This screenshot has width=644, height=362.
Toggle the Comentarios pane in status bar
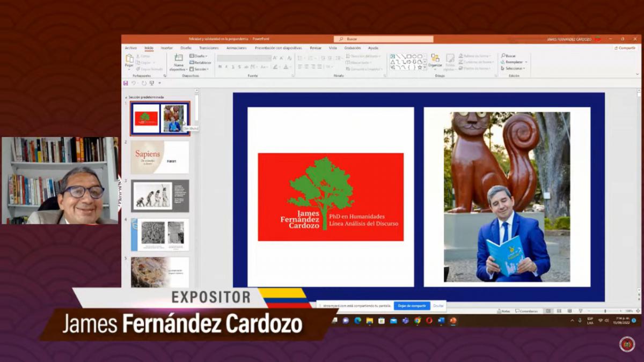pyautogui.click(x=526, y=311)
